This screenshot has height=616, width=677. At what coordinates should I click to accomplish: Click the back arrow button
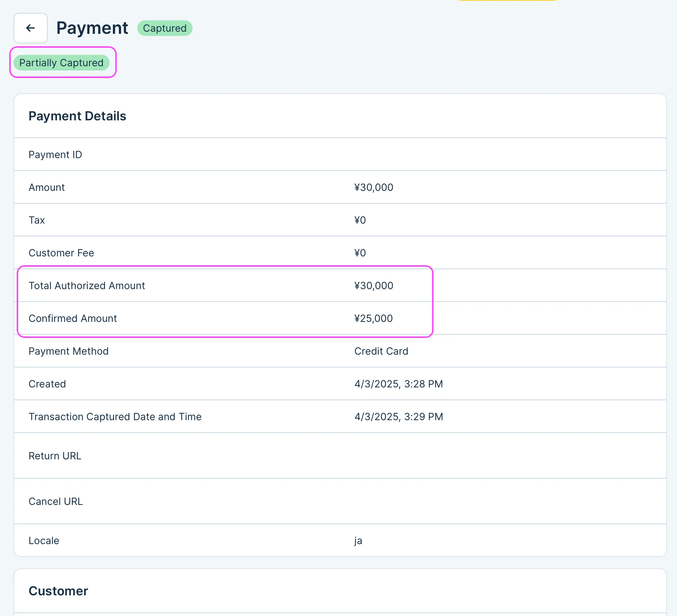pyautogui.click(x=31, y=28)
